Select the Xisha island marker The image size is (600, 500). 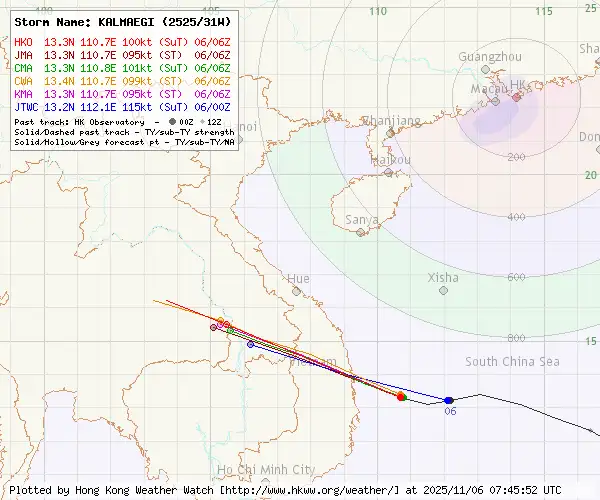point(443,290)
